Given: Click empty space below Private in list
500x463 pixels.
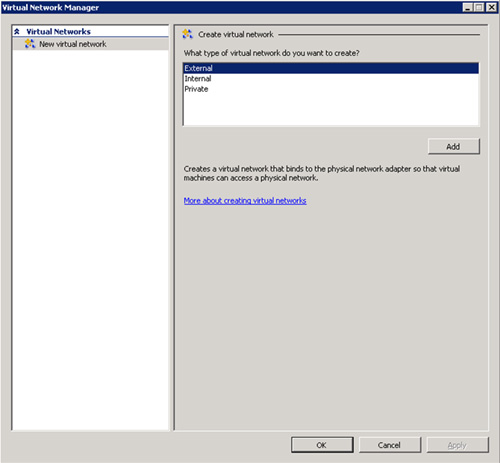Looking at the screenshot, I should 331,109.
